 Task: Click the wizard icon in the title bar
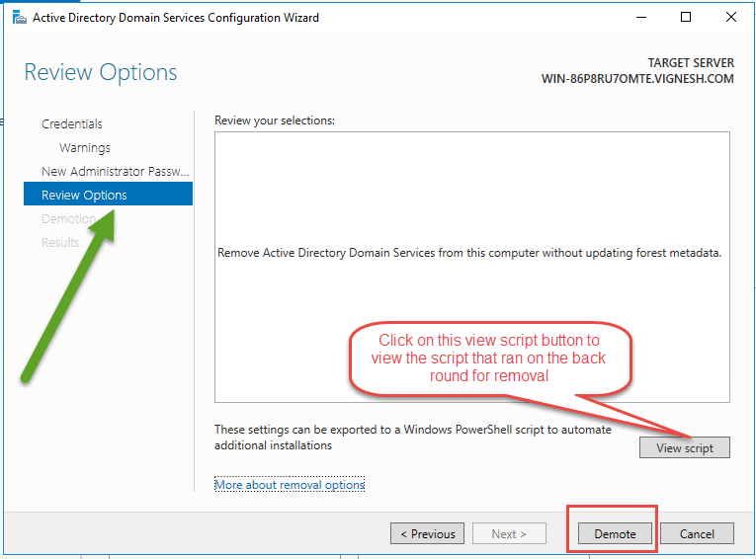(x=18, y=17)
